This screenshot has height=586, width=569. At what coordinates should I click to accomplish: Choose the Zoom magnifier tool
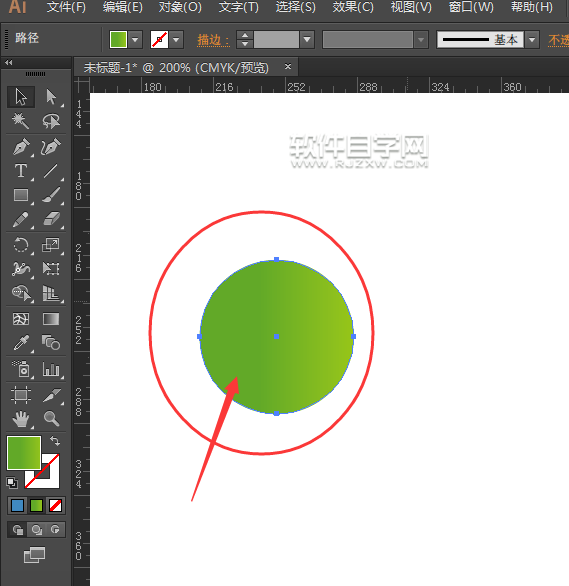coord(51,419)
